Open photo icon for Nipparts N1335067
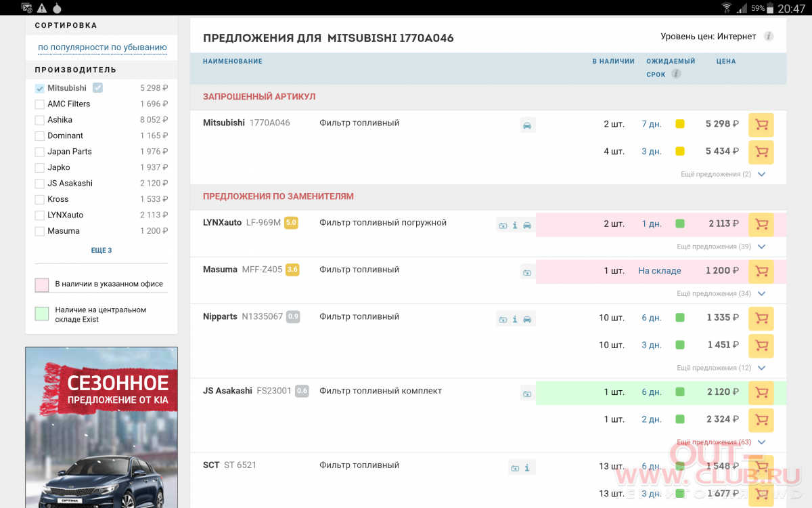812x508 pixels. point(503,319)
